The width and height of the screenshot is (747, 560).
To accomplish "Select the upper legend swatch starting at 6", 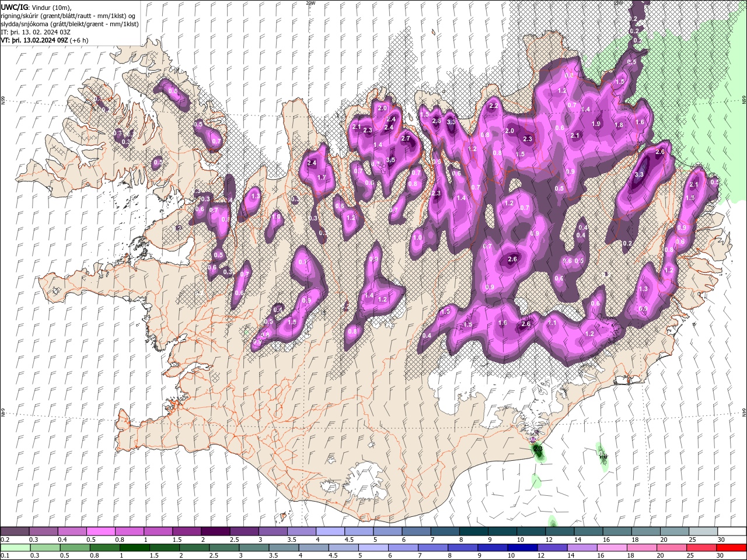I will (x=415, y=531).
